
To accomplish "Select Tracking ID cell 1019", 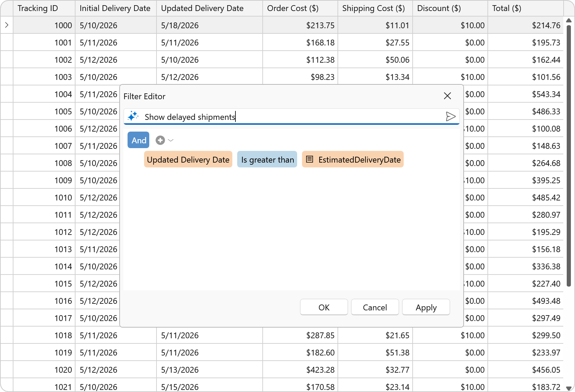I will pyautogui.click(x=44, y=352).
